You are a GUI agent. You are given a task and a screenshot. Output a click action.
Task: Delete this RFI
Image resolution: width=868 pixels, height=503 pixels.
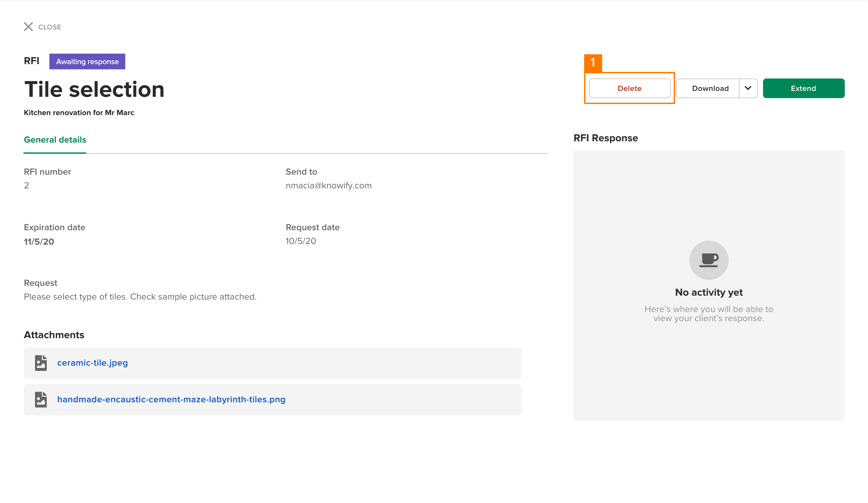point(629,89)
